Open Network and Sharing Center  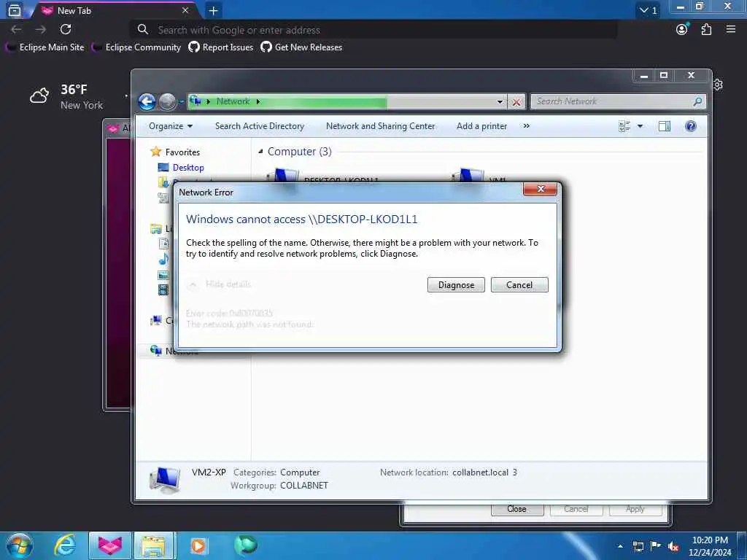pyautogui.click(x=380, y=126)
